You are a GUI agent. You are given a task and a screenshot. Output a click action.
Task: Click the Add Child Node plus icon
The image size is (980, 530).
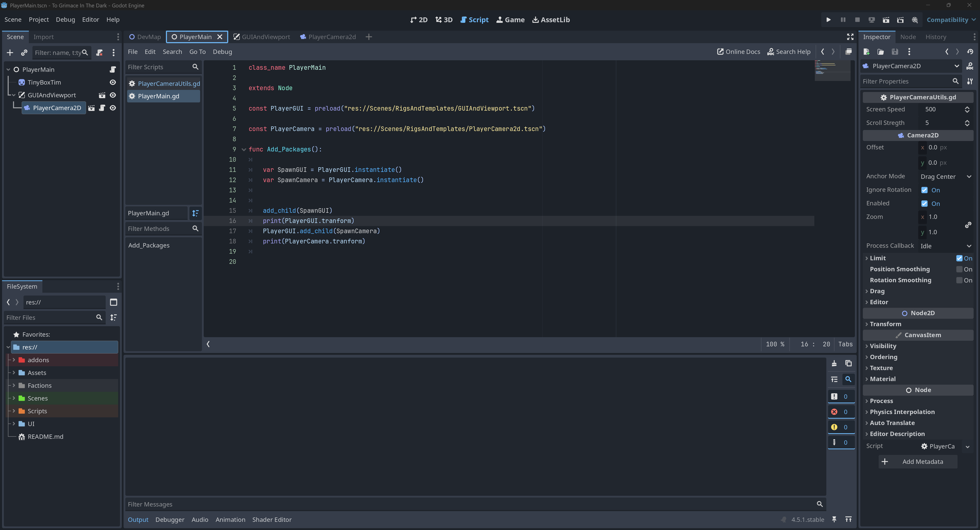10,53
